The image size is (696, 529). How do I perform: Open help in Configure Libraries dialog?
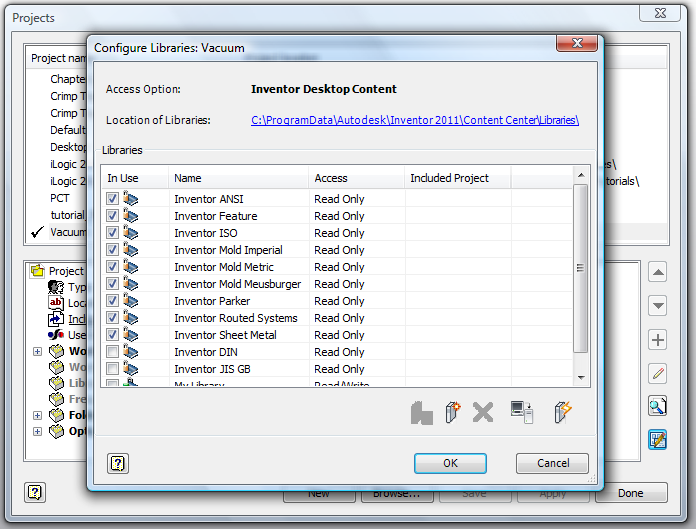pyautogui.click(x=118, y=464)
